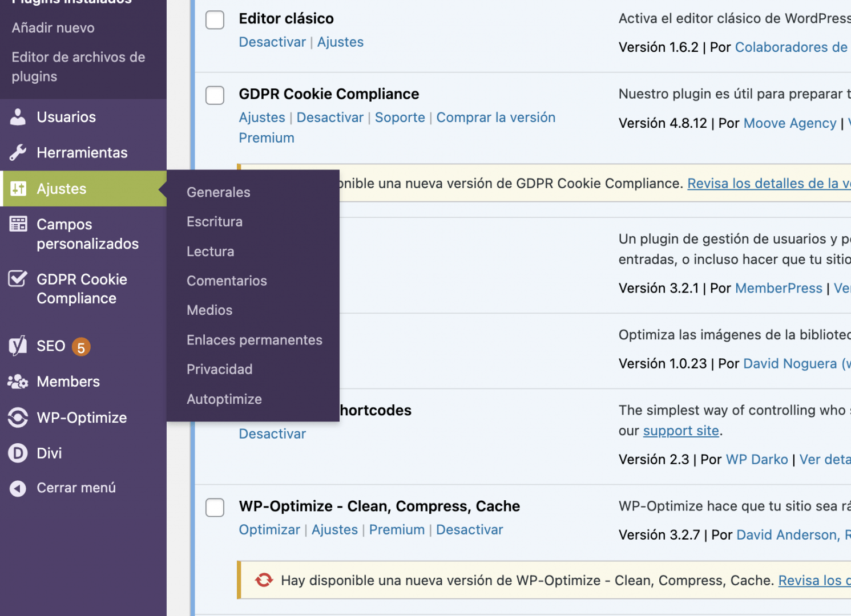This screenshot has height=616, width=851.
Task: Open Enlaces permanentes settings
Action: click(255, 340)
